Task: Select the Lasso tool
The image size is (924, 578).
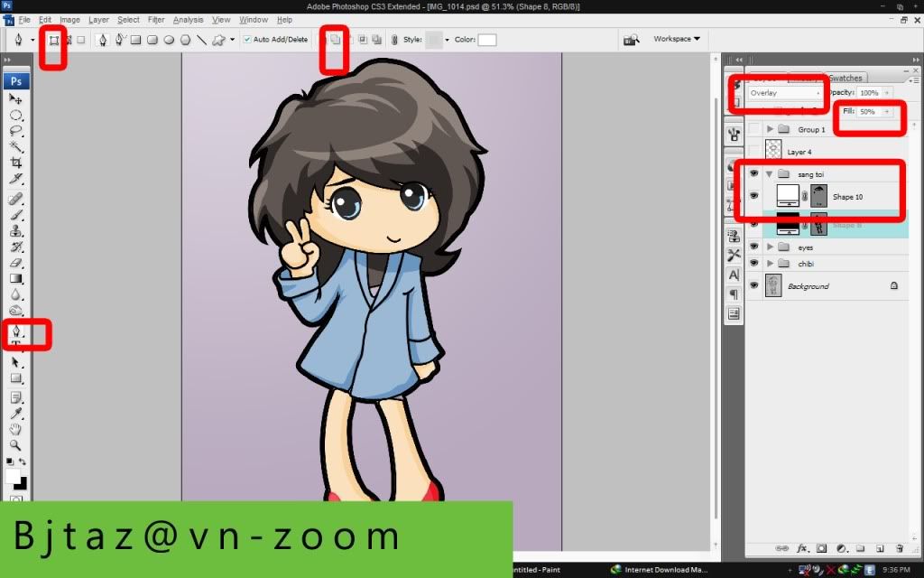Action: [16, 131]
